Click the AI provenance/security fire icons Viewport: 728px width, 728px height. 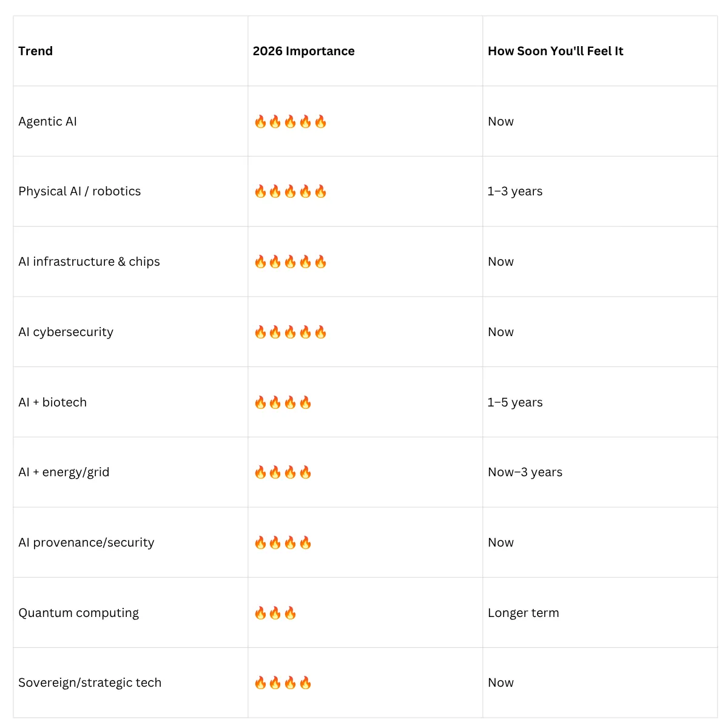coord(283,542)
